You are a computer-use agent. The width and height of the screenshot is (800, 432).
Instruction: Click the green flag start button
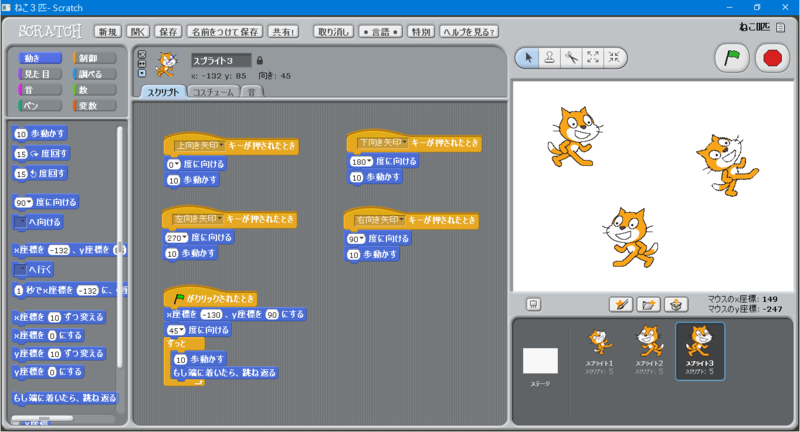pyautogui.click(x=732, y=58)
